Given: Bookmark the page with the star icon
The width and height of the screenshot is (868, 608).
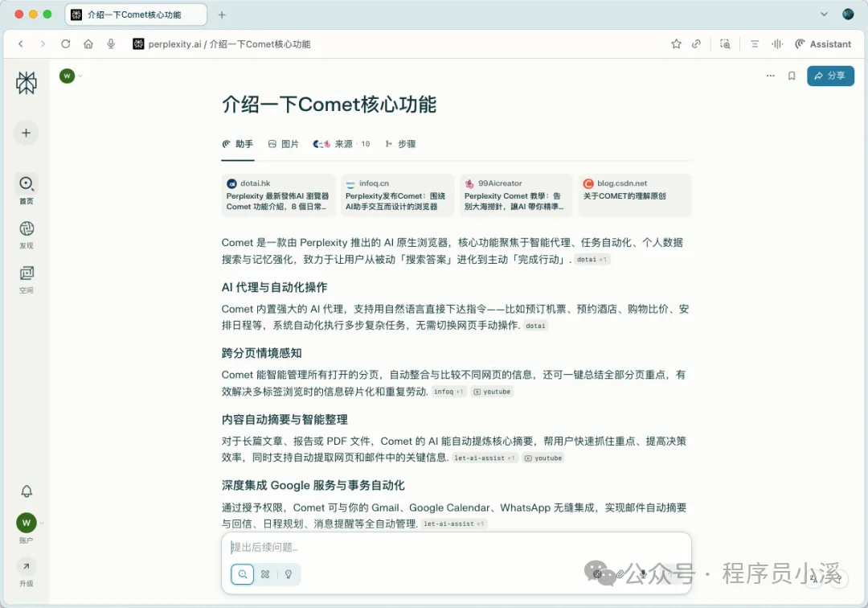Looking at the screenshot, I should pyautogui.click(x=676, y=43).
